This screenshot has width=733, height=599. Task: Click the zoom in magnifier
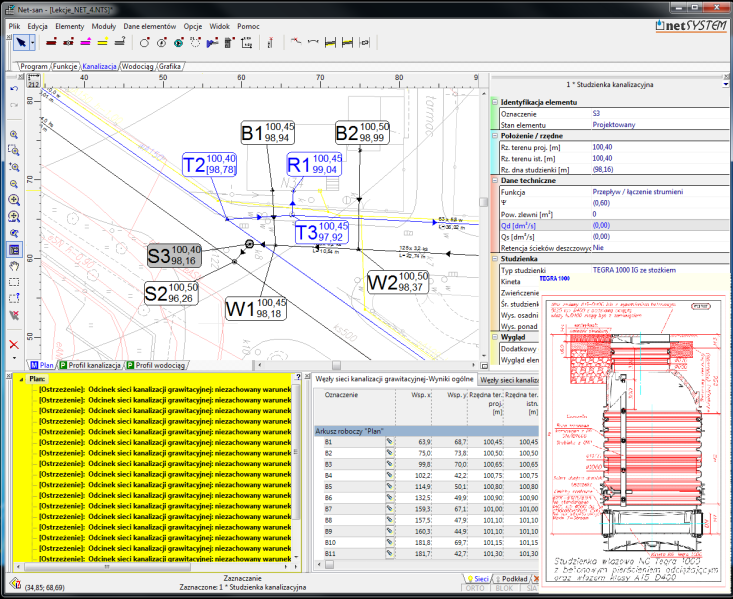(14, 135)
